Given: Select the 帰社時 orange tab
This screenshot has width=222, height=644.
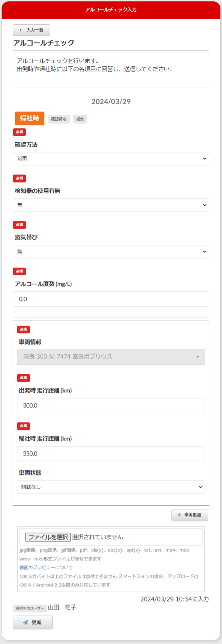Looking at the screenshot, I should pos(30,118).
